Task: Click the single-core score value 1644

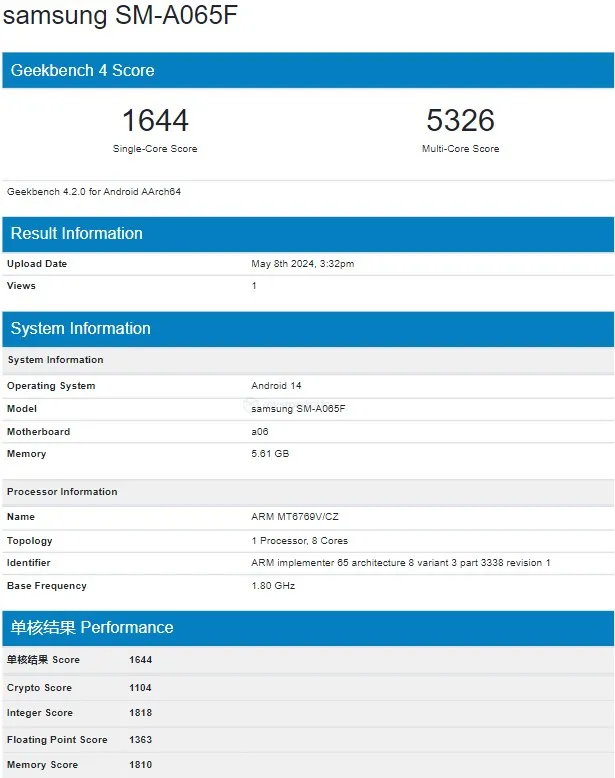Action: tap(155, 121)
